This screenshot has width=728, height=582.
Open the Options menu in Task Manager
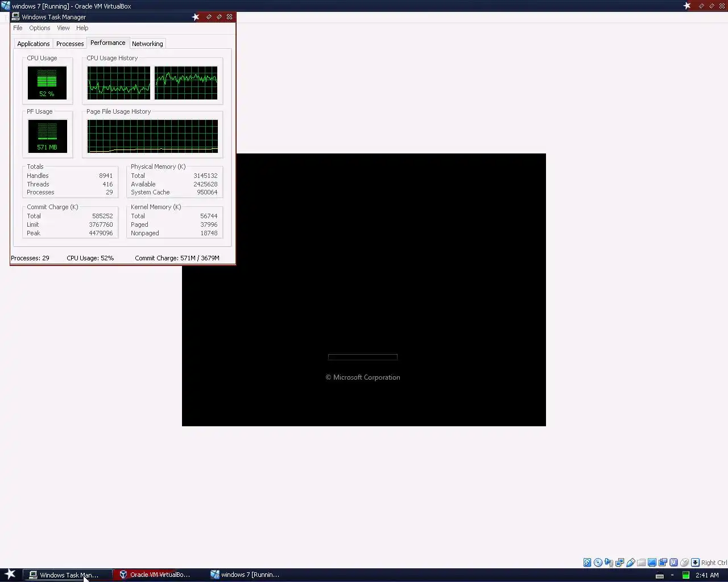40,28
